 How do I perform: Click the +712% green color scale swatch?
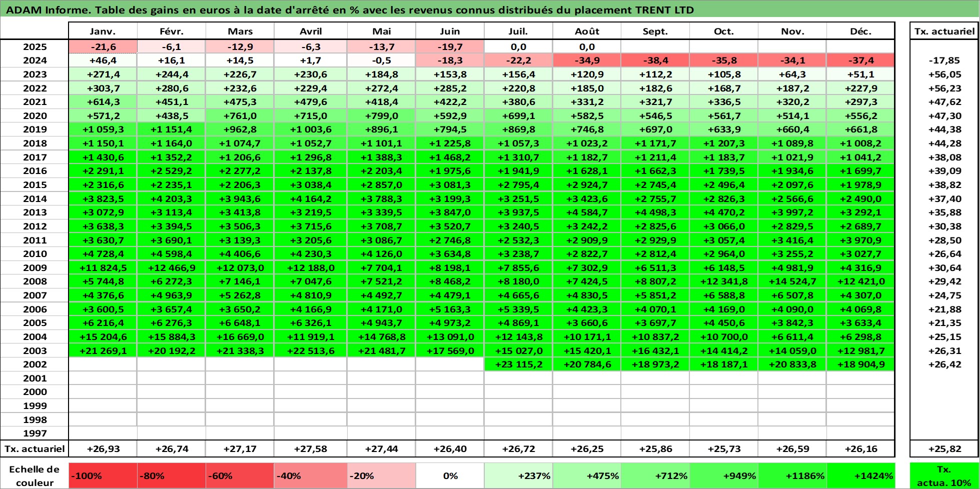click(x=655, y=476)
